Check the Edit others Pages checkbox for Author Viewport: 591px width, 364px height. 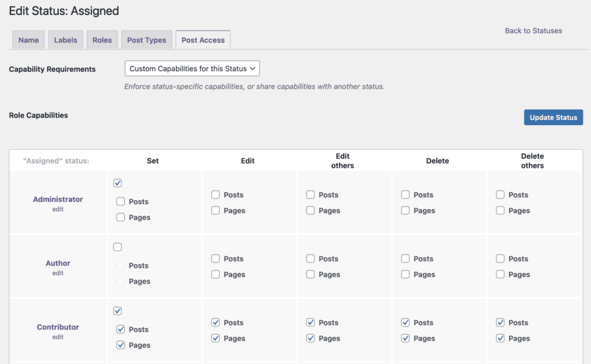click(x=311, y=274)
